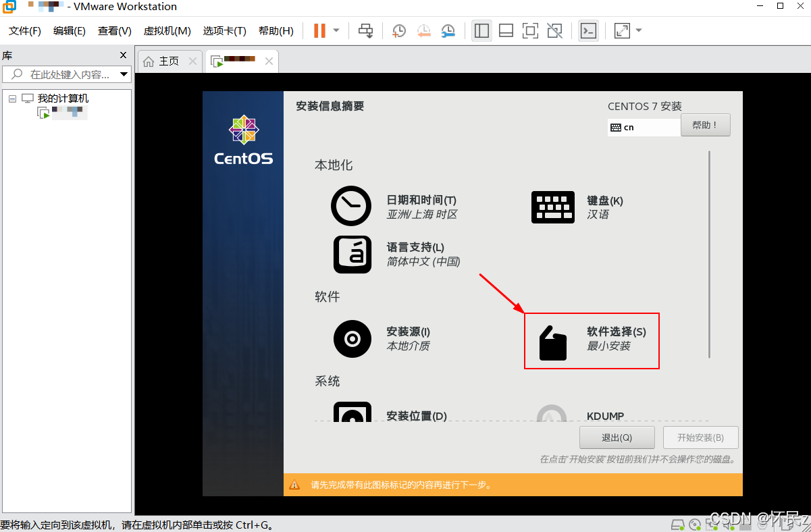Click the status bar hint about Ctrl+G
811x532 pixels.
(136, 525)
